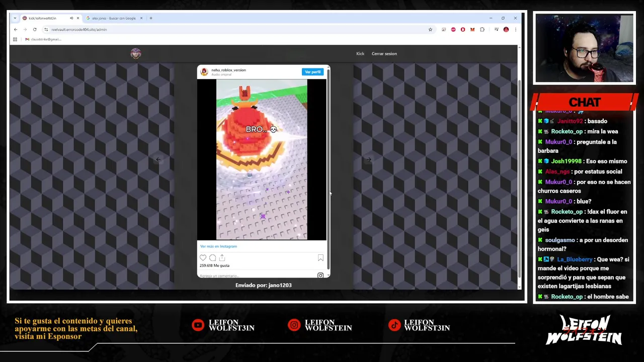This screenshot has width=644, height=362.
Task: Open the extensions puzzle icon
Action: click(x=482, y=30)
